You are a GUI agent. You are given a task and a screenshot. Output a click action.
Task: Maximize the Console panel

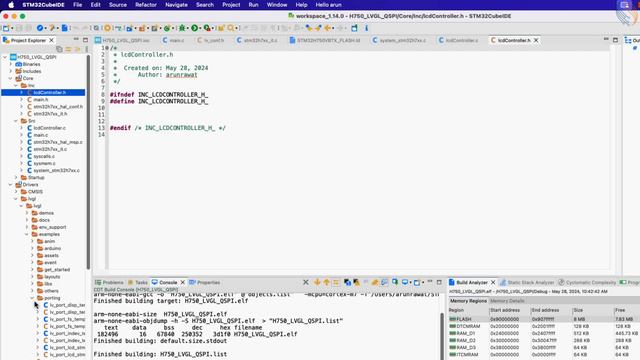(439, 282)
